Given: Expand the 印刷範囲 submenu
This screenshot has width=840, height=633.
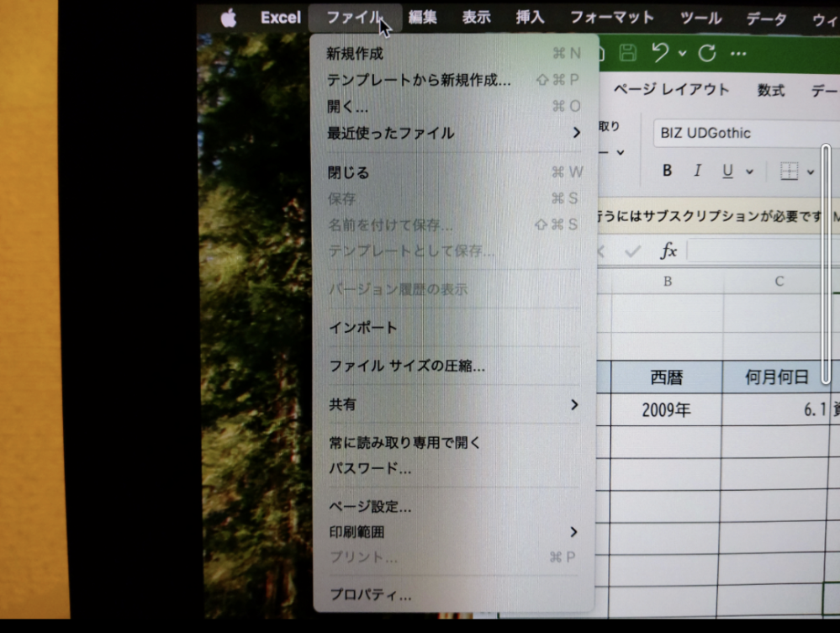Looking at the screenshot, I should point(454,532).
